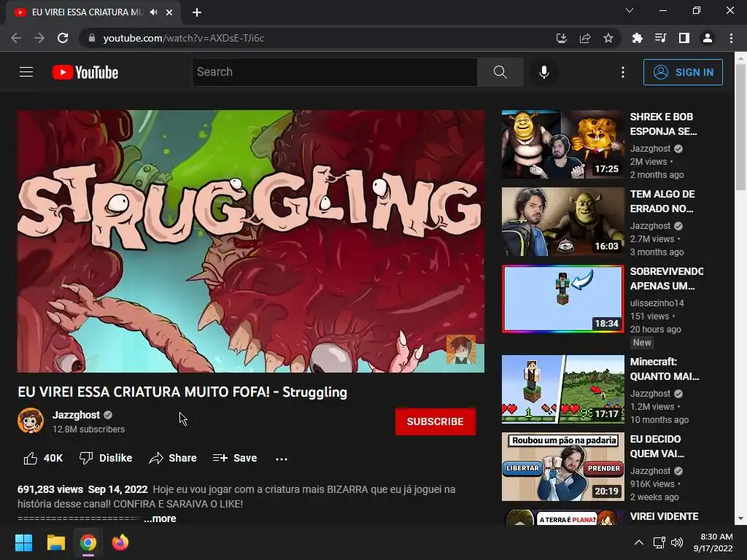
Task: Go back in the browser
Action: click(x=16, y=38)
